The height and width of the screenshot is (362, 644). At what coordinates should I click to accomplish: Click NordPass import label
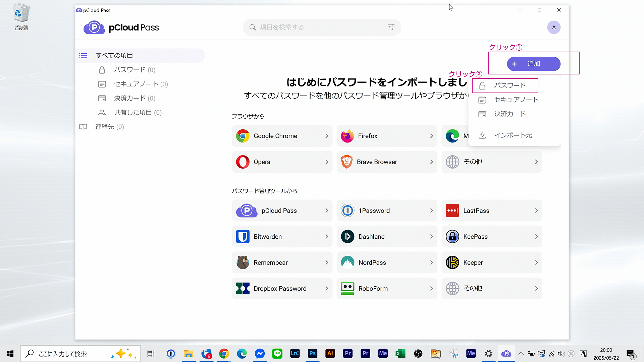tap(372, 263)
